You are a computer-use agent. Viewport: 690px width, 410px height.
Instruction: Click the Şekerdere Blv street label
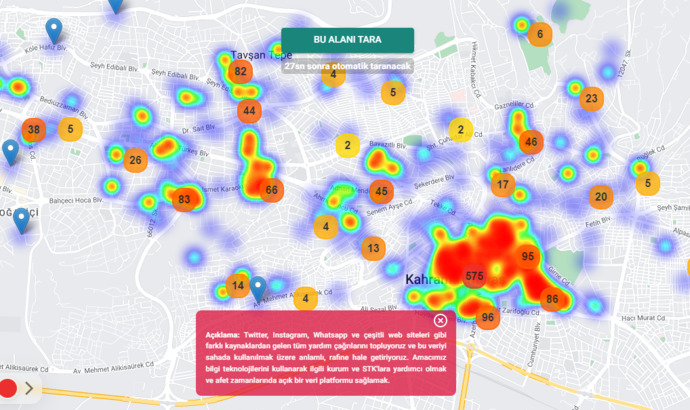[434, 182]
